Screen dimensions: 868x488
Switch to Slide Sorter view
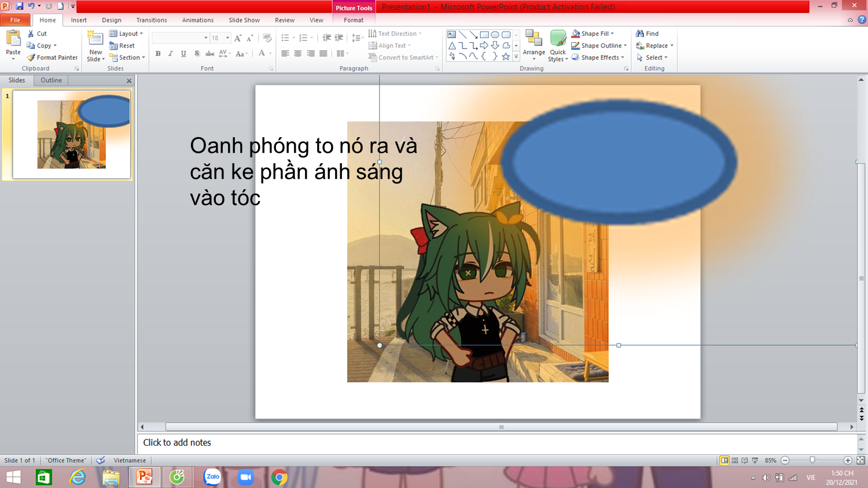point(735,461)
